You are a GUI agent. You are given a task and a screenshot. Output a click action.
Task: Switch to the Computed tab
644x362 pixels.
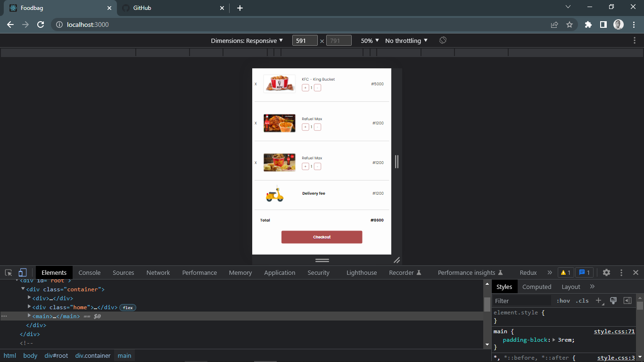[x=537, y=287]
